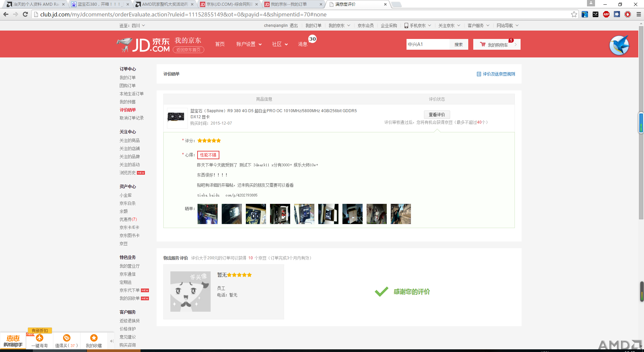The image size is (644, 352).
Task: Click the 退出 logout link
Action: click(293, 26)
